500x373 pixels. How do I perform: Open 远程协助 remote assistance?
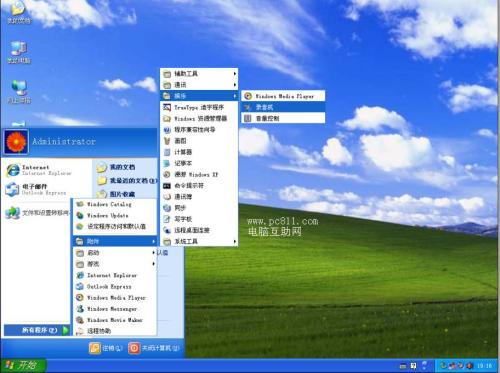115,331
